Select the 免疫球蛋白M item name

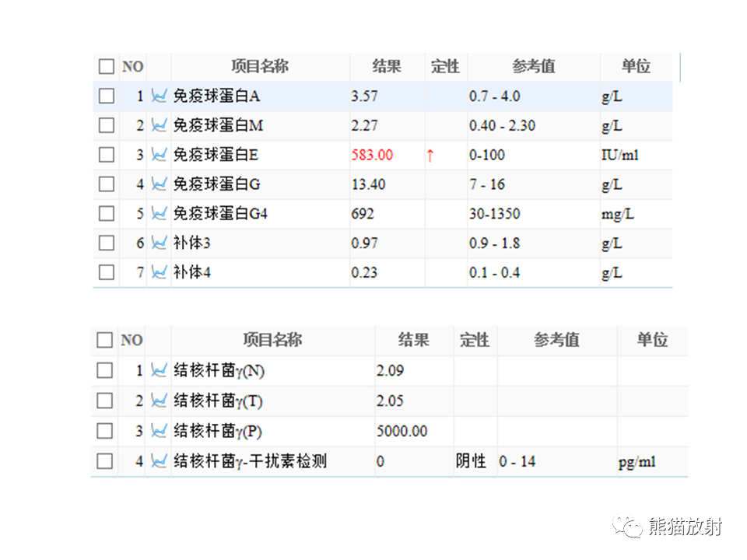tap(218, 126)
